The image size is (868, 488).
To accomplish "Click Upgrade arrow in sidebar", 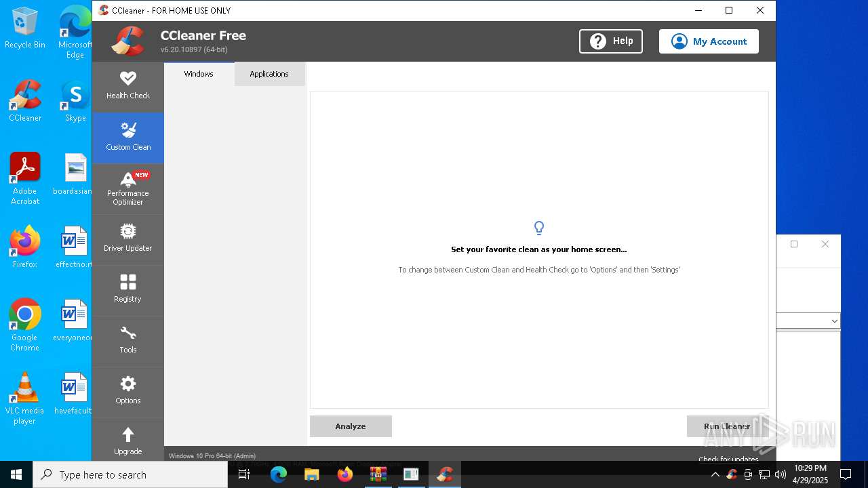I will click(x=128, y=441).
